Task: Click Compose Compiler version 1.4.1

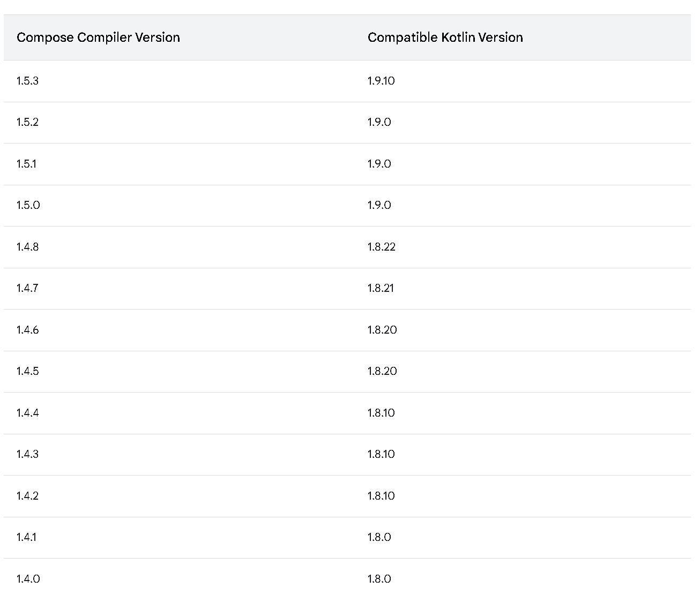Action: (26, 537)
